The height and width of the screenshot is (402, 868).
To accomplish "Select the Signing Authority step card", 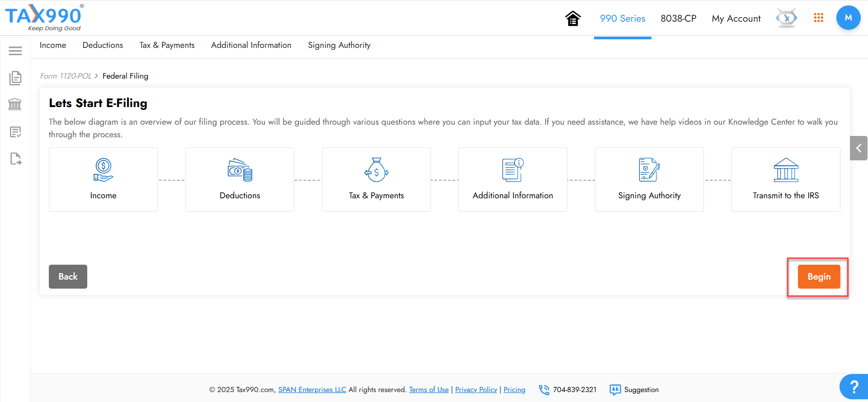I will pyautogui.click(x=649, y=179).
